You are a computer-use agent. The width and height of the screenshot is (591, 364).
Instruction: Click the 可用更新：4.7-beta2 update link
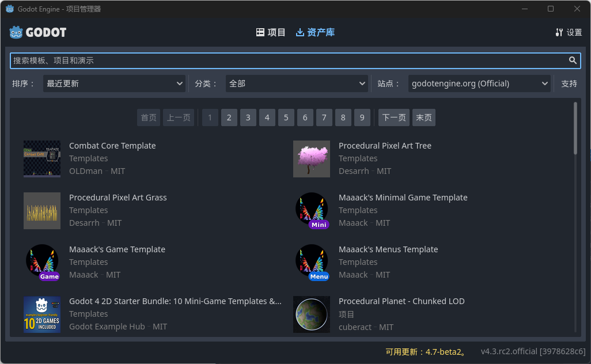[x=425, y=352]
